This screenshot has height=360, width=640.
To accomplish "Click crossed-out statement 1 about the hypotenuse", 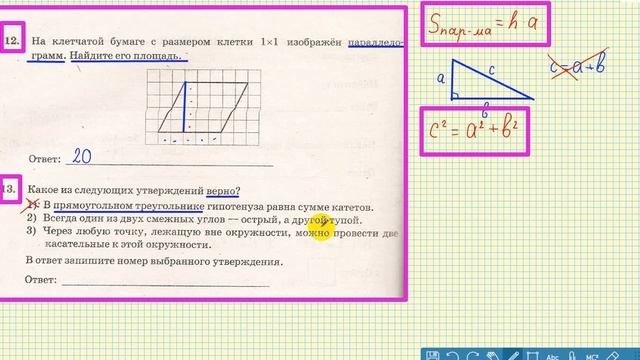I will point(200,207).
